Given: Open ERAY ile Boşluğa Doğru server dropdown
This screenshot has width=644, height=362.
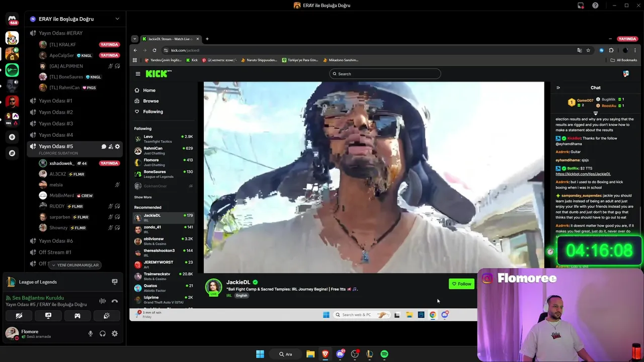Looking at the screenshot, I should point(117,19).
